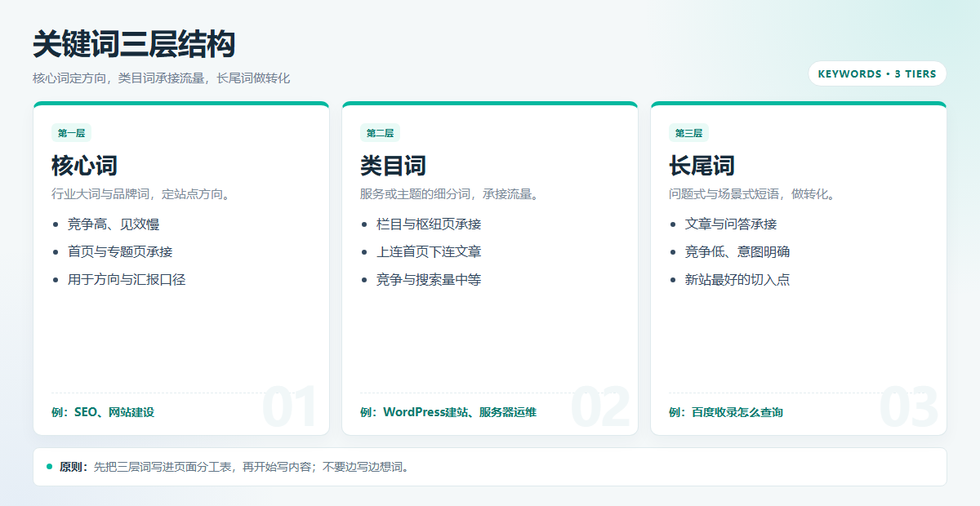980x506 pixels.
Task: Click the description 服务或主题的细分词，承接流量。
Action: tap(452, 194)
